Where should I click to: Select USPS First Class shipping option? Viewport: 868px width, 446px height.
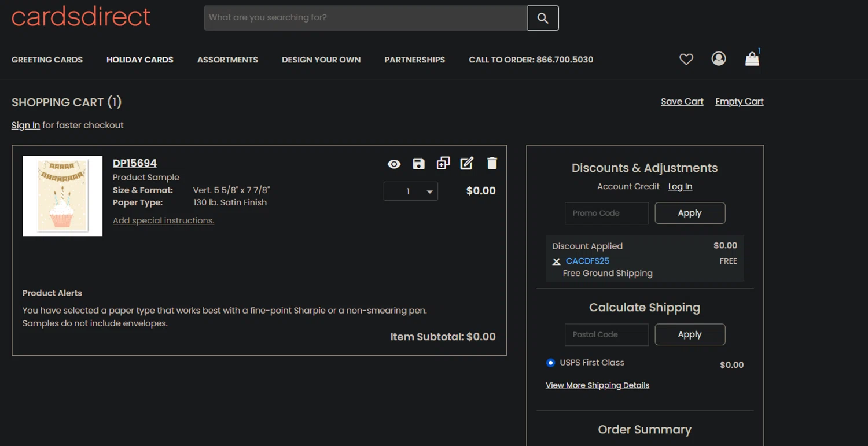point(550,363)
